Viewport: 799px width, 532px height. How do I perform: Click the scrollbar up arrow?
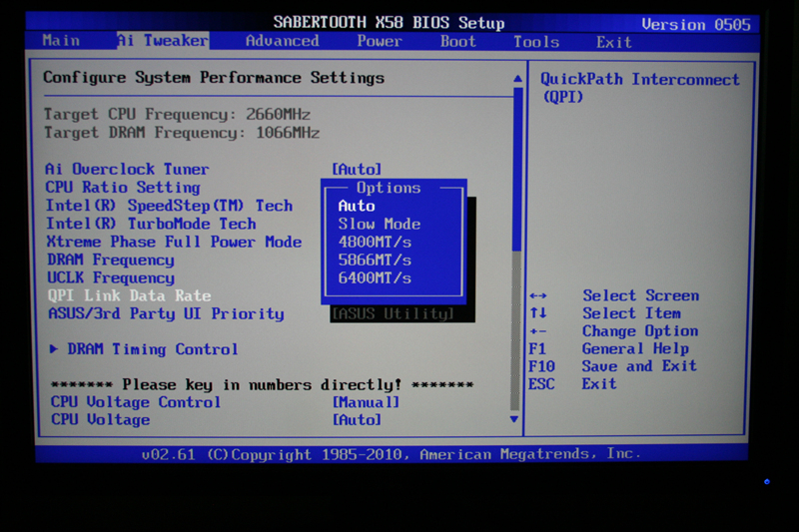[x=517, y=79]
